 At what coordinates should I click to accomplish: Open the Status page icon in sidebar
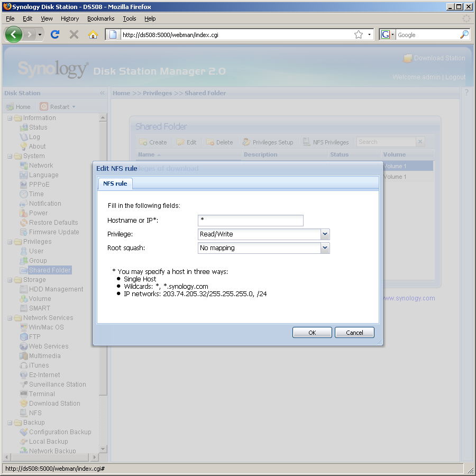click(x=24, y=127)
